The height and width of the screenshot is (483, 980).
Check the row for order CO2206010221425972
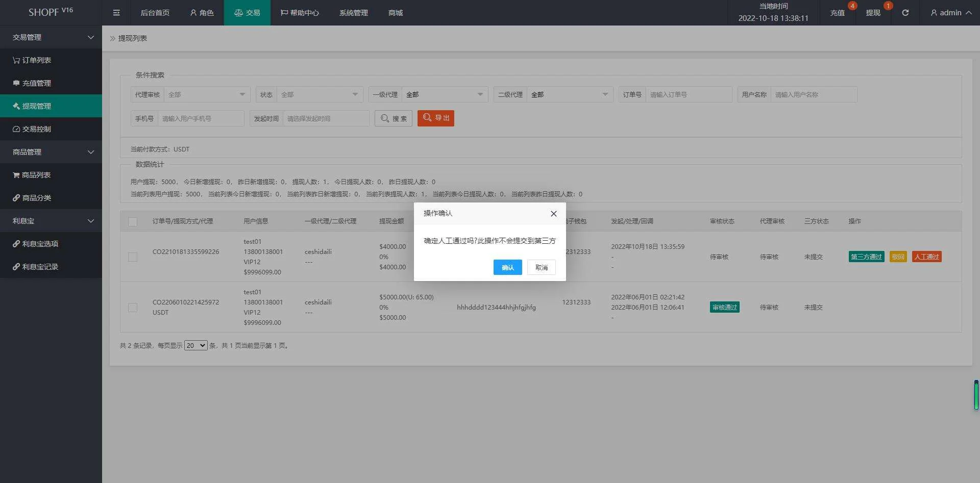pos(133,308)
